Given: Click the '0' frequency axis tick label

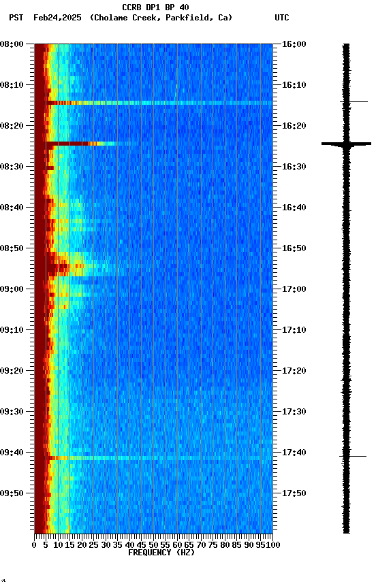Looking at the screenshot, I should (x=34, y=545).
